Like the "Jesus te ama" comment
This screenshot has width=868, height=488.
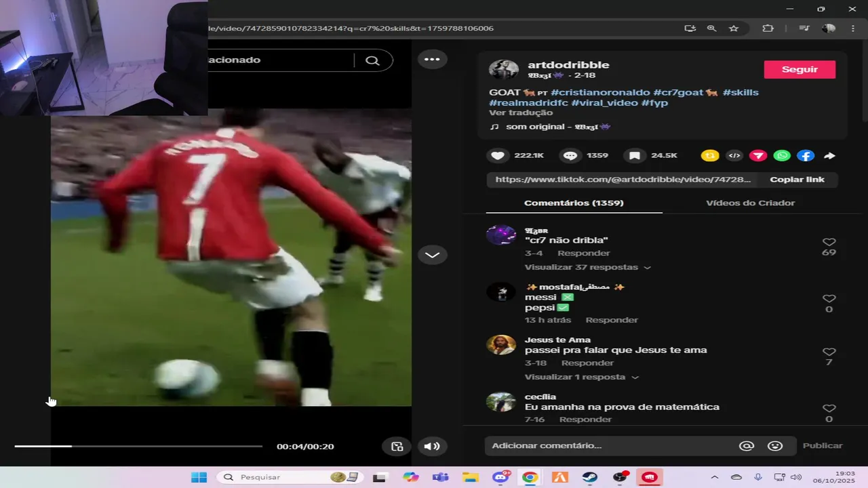829,352
